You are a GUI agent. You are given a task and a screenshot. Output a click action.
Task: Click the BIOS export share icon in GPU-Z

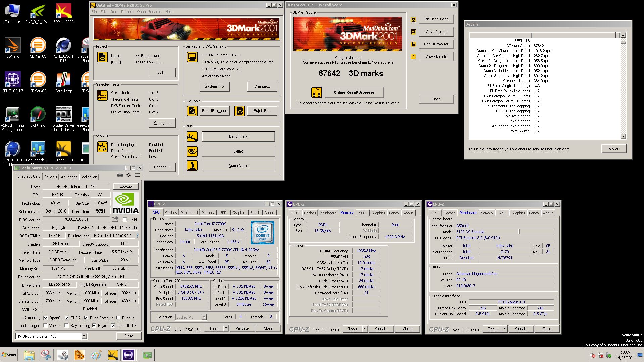(115, 219)
